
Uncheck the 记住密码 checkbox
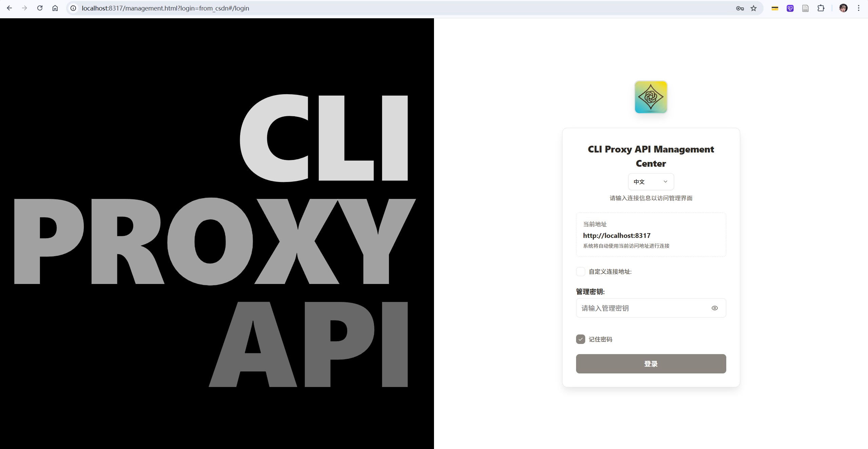click(x=580, y=339)
